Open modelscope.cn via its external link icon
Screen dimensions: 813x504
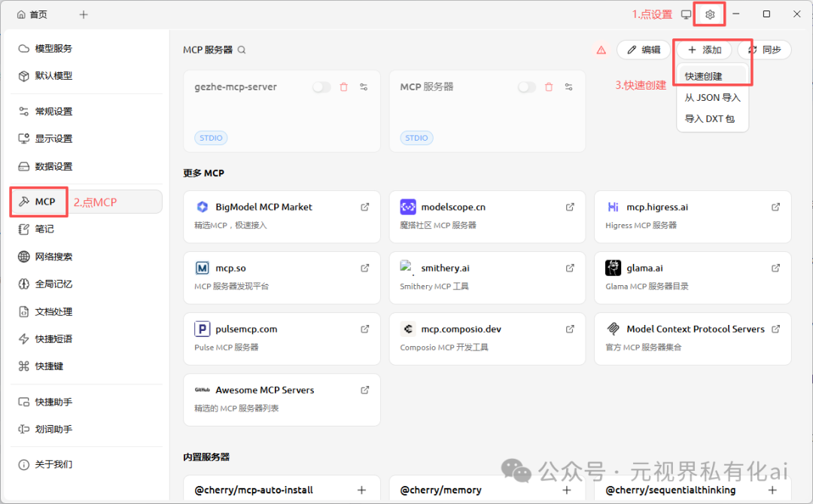tap(570, 206)
